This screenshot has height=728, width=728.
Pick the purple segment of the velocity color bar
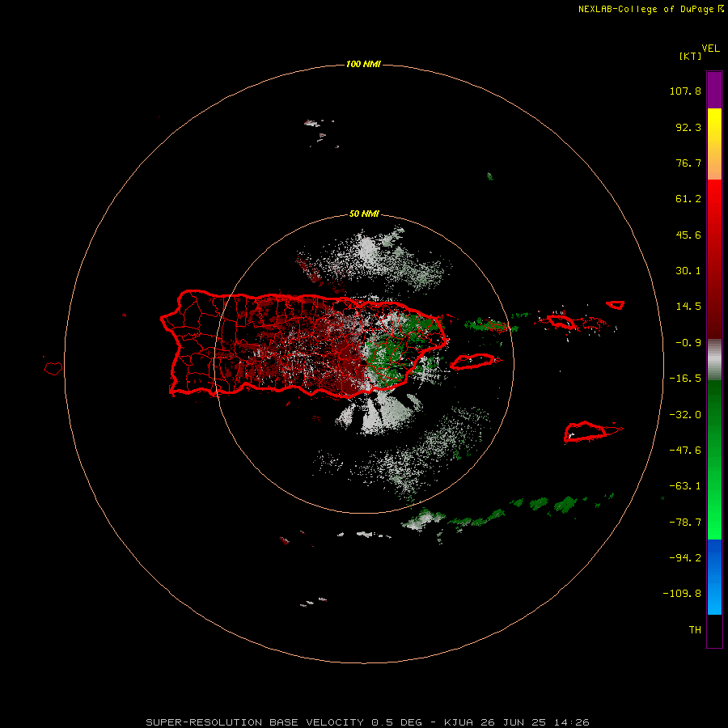714,90
